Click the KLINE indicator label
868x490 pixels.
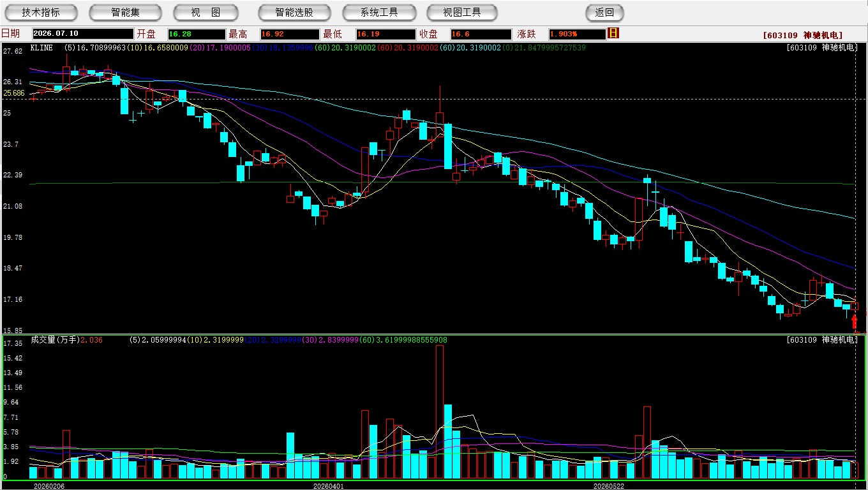[41, 48]
